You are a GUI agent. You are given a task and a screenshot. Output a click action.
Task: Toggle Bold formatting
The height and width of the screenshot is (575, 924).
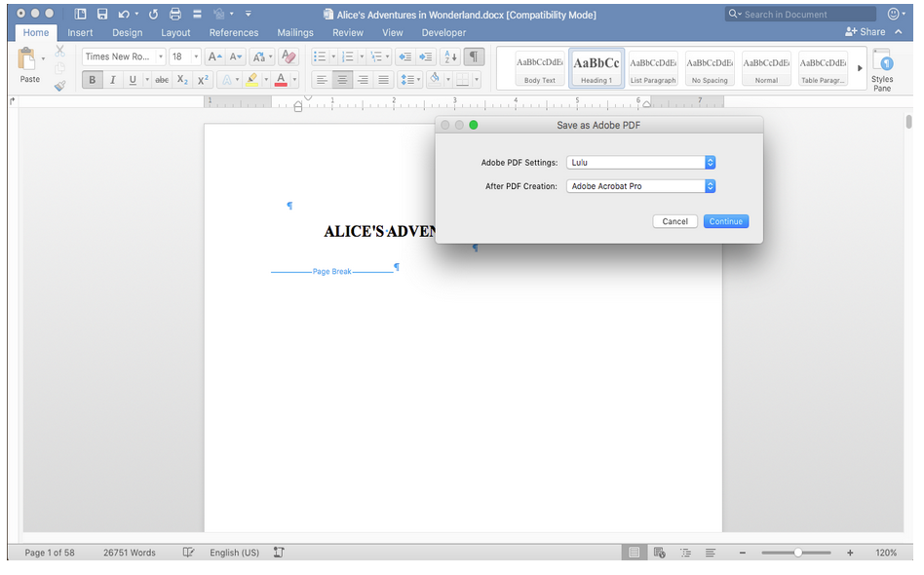[x=92, y=80]
